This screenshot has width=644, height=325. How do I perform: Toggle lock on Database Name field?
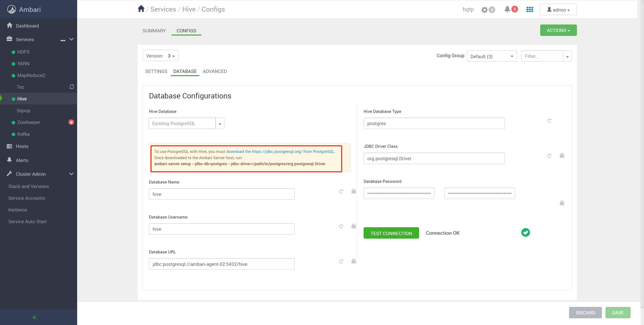[354, 191]
